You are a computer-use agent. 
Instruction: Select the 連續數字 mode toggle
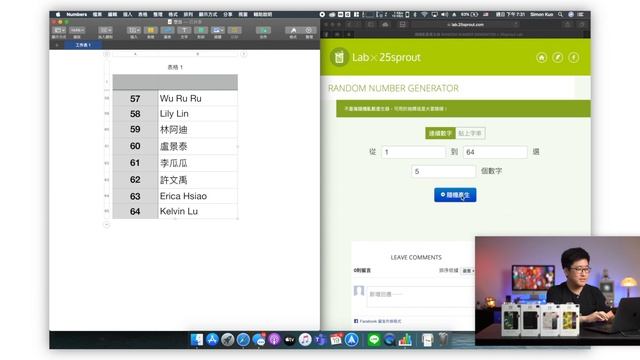pyautogui.click(x=440, y=133)
